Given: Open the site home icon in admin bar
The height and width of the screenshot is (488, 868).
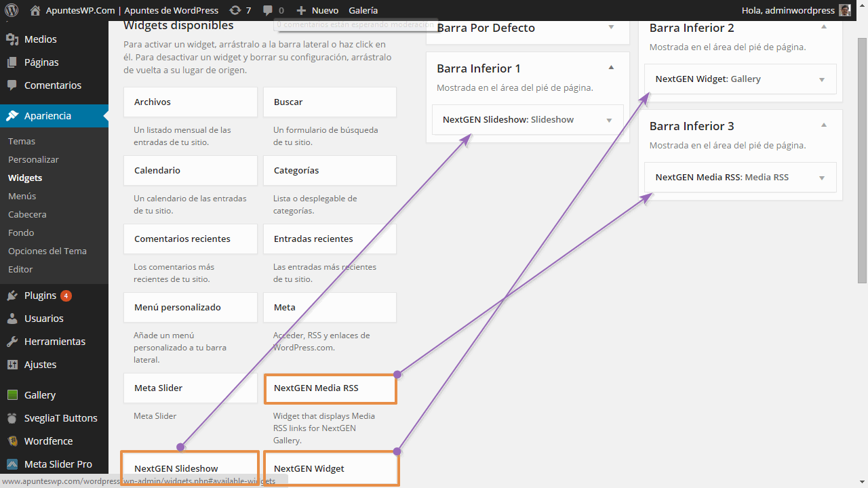Looking at the screenshot, I should coord(35,10).
